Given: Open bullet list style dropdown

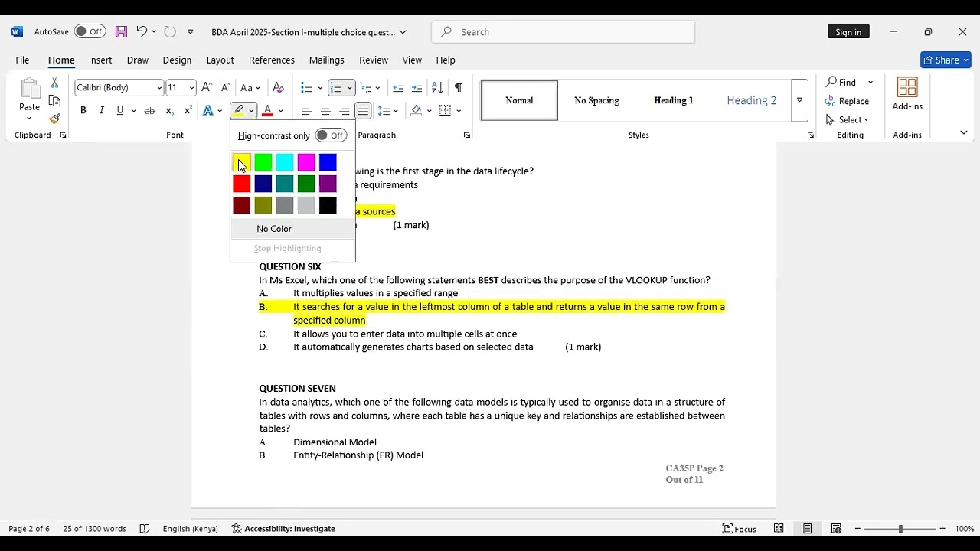Looking at the screenshot, I should coord(319,87).
